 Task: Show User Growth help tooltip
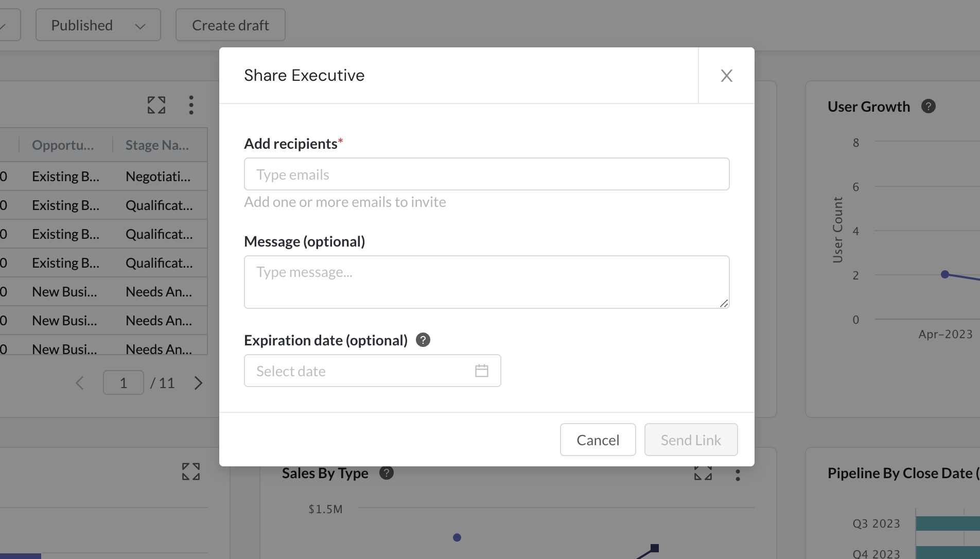click(928, 107)
